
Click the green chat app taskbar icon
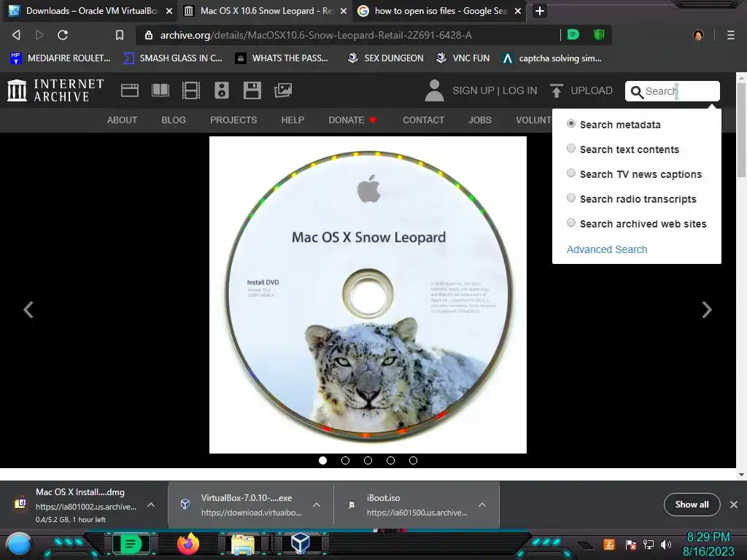click(131, 544)
